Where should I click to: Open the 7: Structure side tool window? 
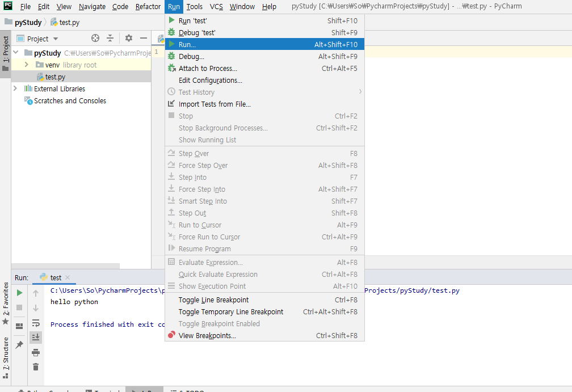click(x=6, y=357)
